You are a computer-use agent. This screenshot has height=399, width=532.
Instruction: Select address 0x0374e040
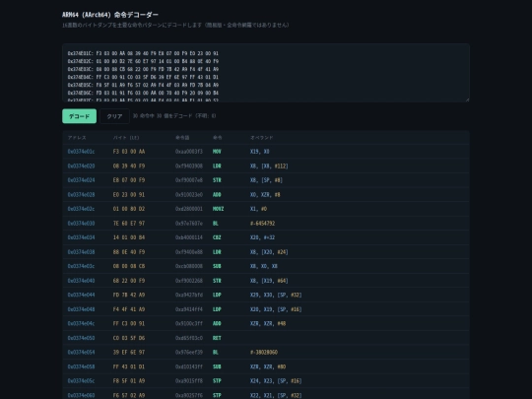[x=81, y=281]
